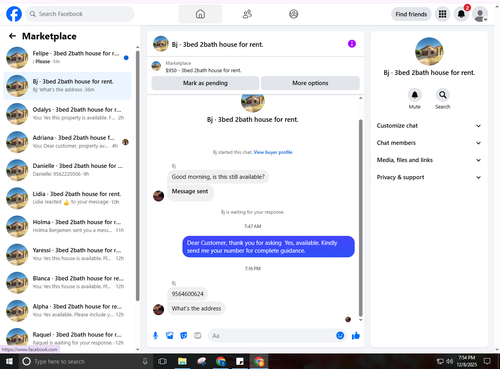
Task: Click the Aa message input field
Action: 272,336
